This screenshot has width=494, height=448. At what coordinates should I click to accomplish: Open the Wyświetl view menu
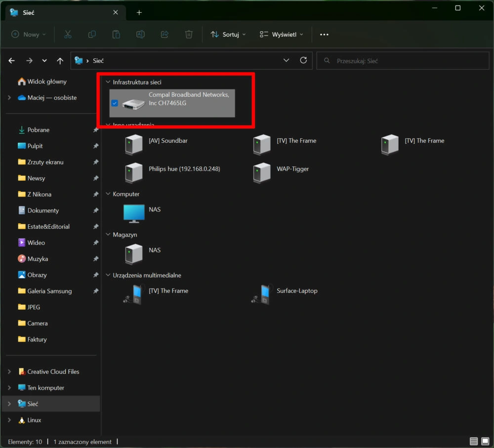282,35
